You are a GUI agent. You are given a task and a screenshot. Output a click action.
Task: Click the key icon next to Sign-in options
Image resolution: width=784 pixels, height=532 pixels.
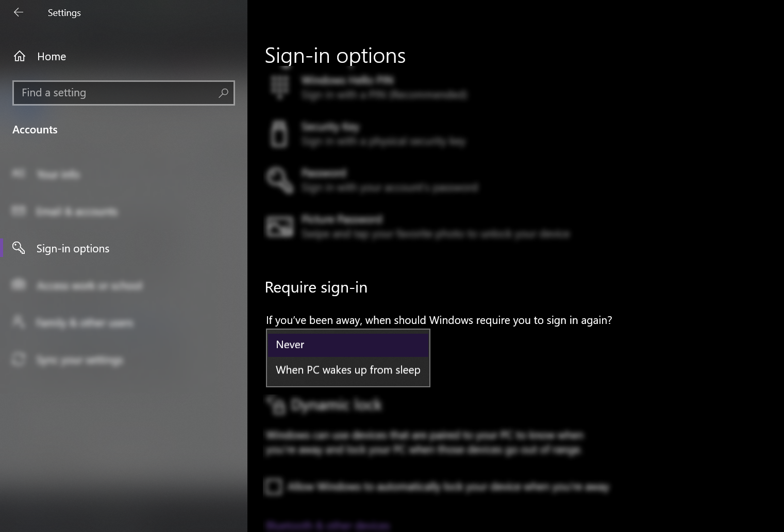pyautogui.click(x=19, y=248)
